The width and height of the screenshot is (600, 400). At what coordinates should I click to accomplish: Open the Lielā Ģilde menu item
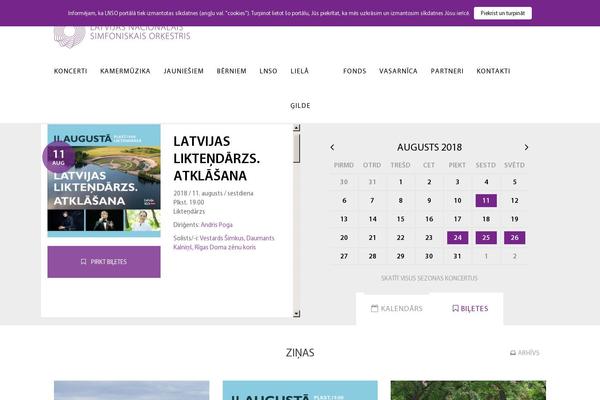click(x=300, y=88)
